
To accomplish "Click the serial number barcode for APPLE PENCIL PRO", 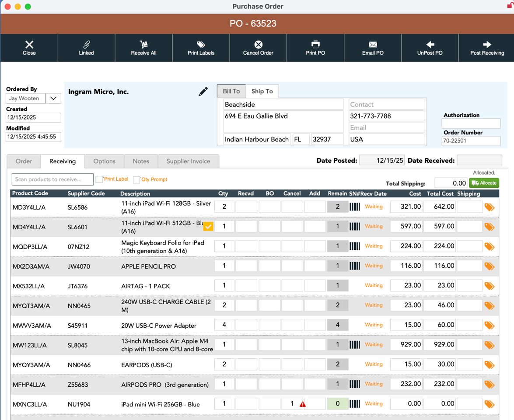I will point(355,266).
